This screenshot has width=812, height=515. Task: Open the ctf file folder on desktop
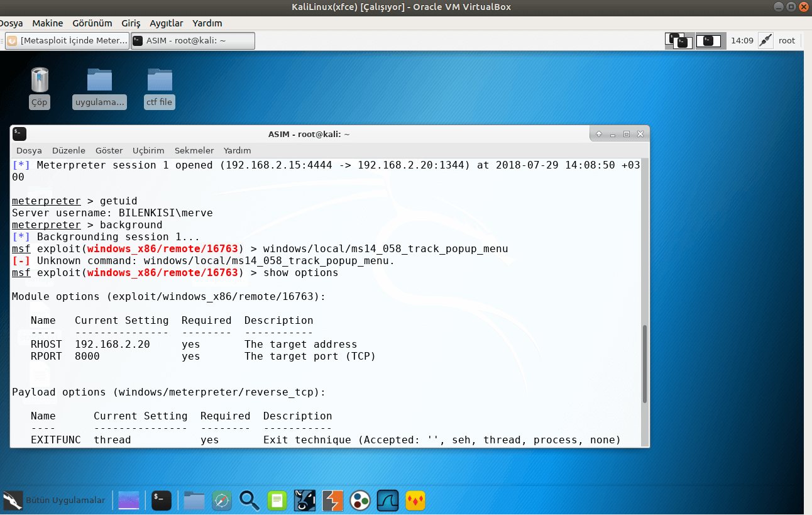(x=160, y=87)
